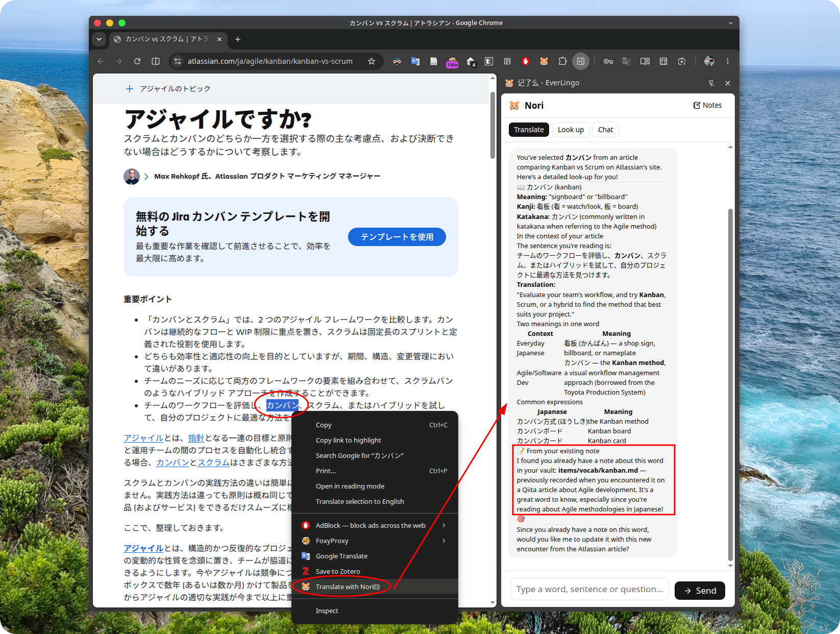Select Translate with Nori menu item
Viewport: 840px width, 634px height.
point(375,587)
